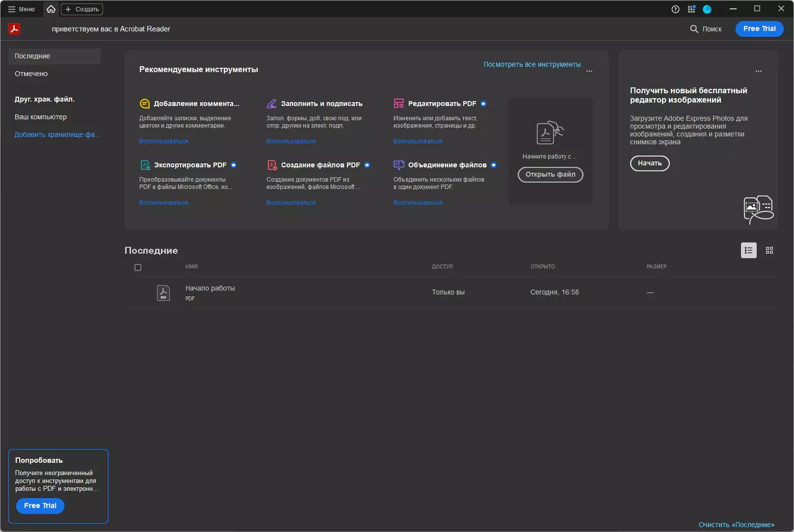Click Воспользоваться under Создание файлов PDF
794x532 pixels.
click(x=291, y=202)
